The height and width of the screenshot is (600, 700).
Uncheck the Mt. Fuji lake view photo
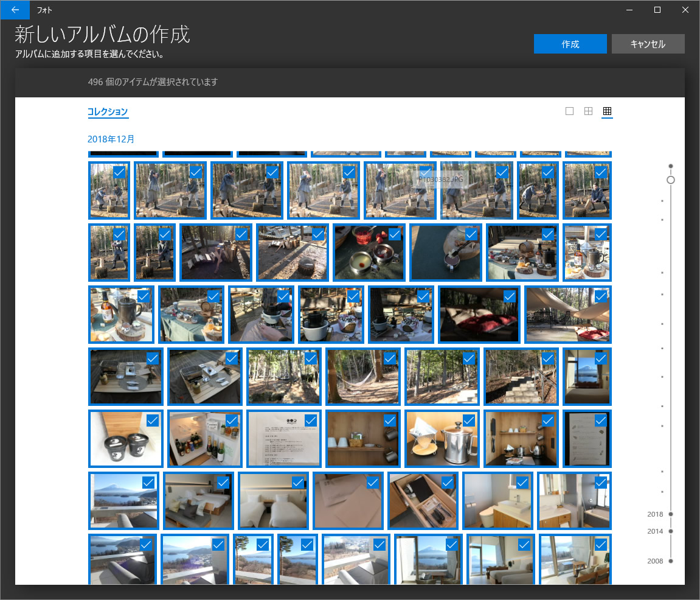click(148, 483)
